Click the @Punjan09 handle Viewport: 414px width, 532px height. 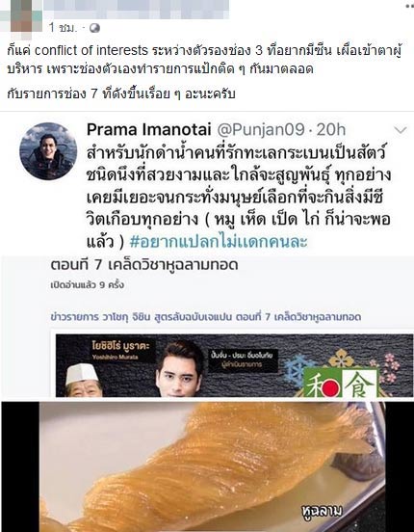(261, 129)
